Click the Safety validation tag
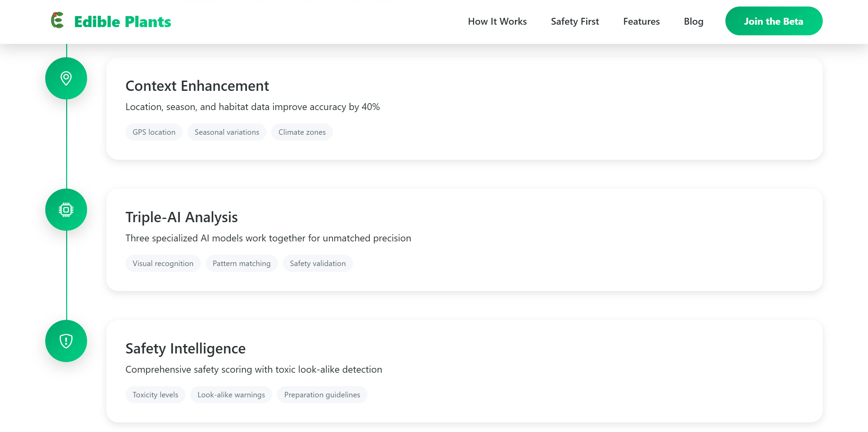This screenshot has height=432, width=868. coord(317,263)
